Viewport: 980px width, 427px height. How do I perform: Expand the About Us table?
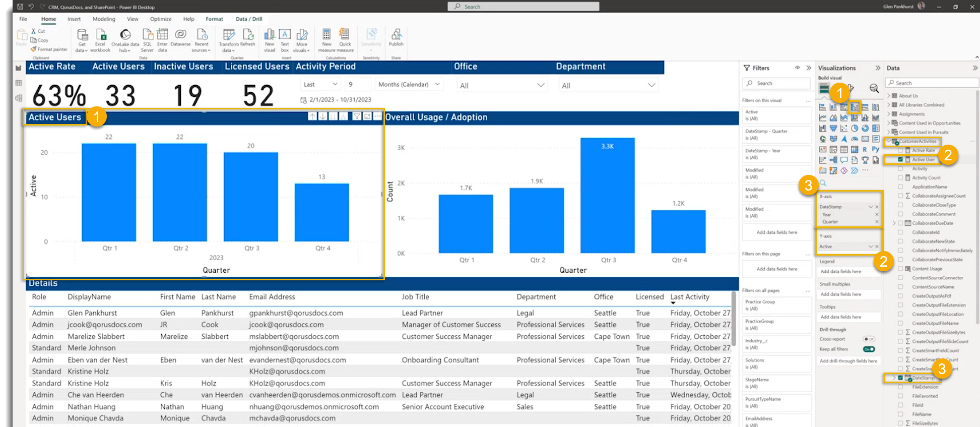pos(889,96)
